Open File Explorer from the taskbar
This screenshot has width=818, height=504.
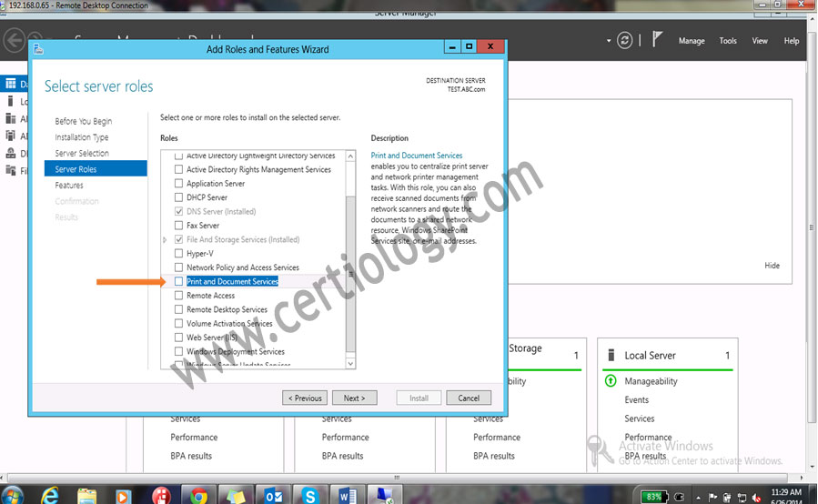click(x=87, y=496)
